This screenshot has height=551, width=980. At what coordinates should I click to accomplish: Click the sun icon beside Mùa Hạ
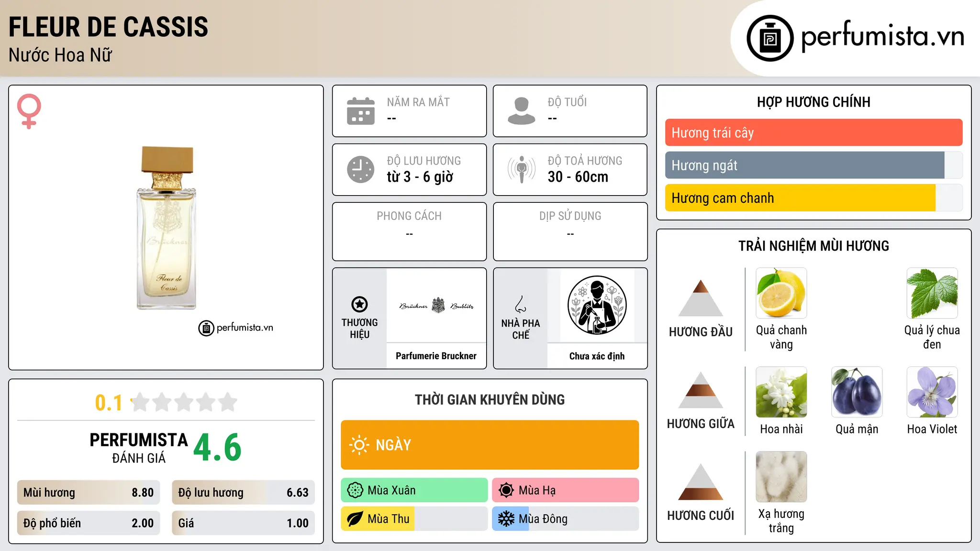pos(506,490)
